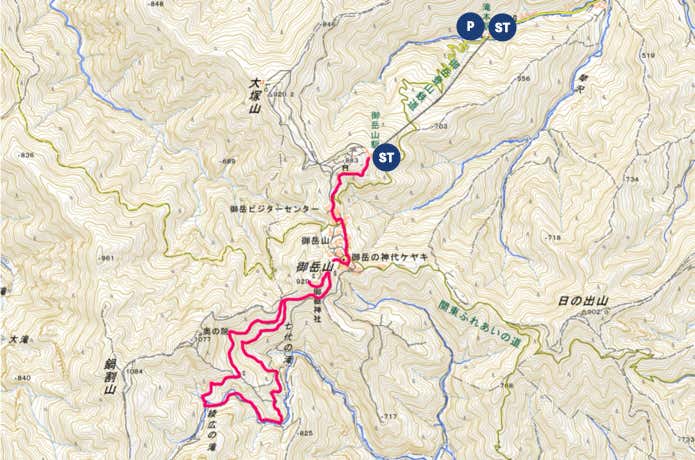Click the 1084 elevation point near 鍋割山
Screen dimensions: 695x460
(134, 371)
